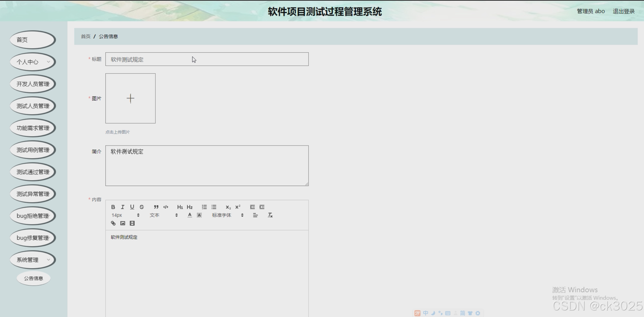Toggle Chinese/English input on the IME bar

click(425, 313)
